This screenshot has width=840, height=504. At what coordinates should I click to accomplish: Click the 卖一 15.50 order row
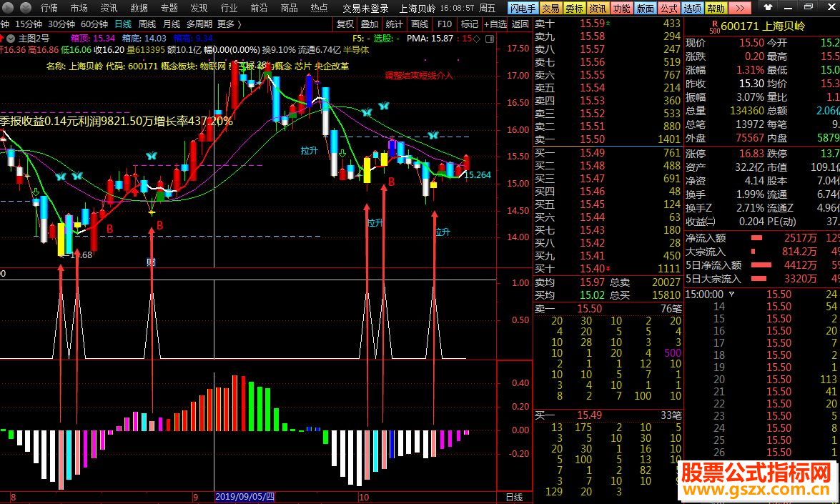pyautogui.click(x=608, y=139)
